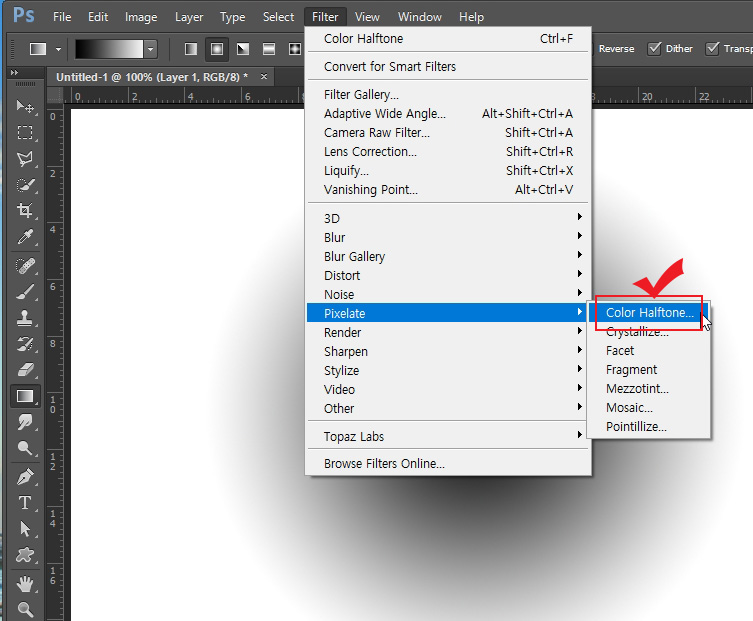Select the Smudge tool

click(25, 422)
